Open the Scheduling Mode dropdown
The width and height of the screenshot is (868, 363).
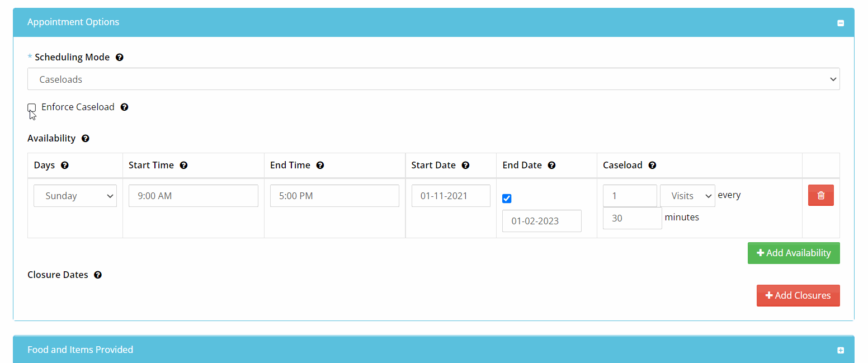tap(433, 79)
